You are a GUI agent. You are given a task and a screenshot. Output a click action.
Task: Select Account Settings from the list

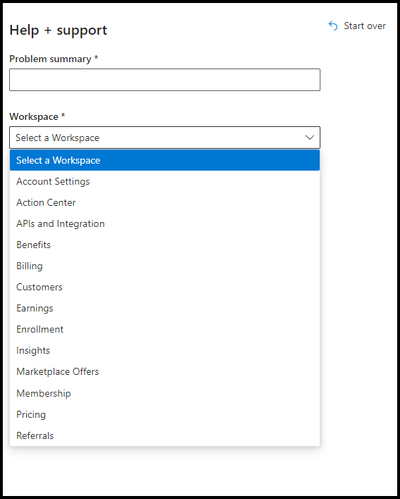[x=165, y=181]
